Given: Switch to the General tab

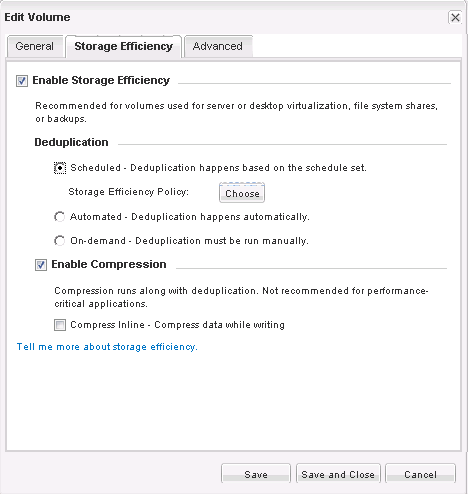Looking at the screenshot, I should click(35, 46).
